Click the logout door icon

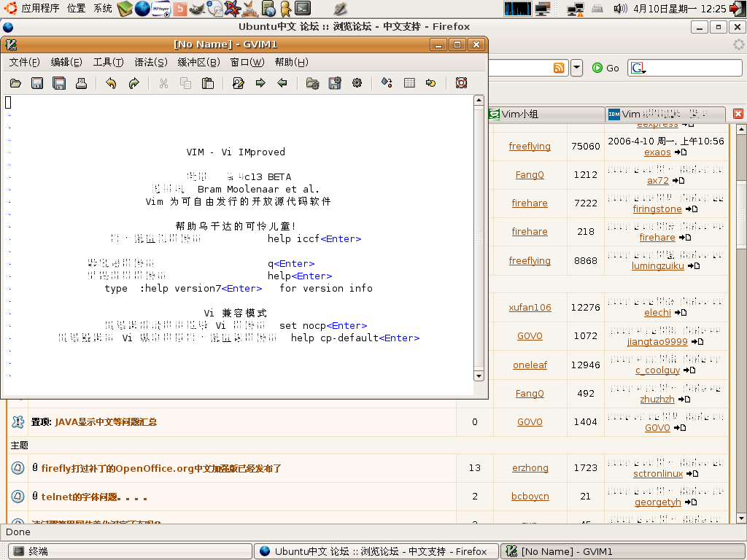pos(737,9)
